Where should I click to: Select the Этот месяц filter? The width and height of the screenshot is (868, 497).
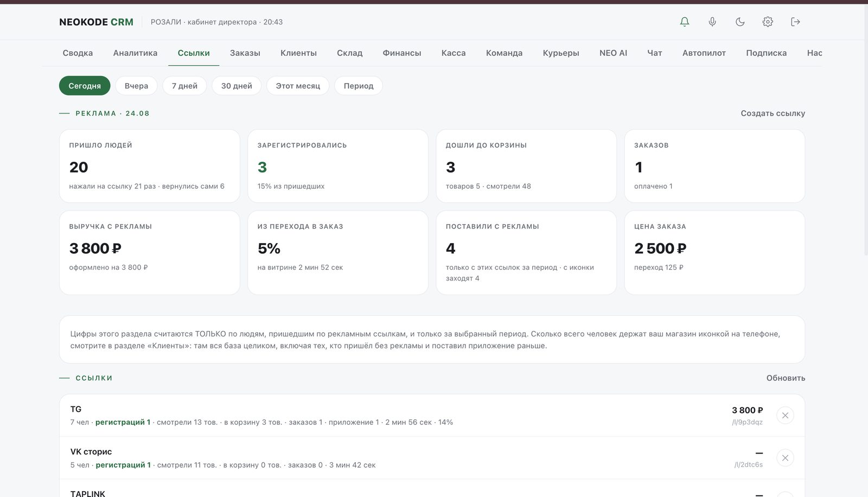coord(298,86)
